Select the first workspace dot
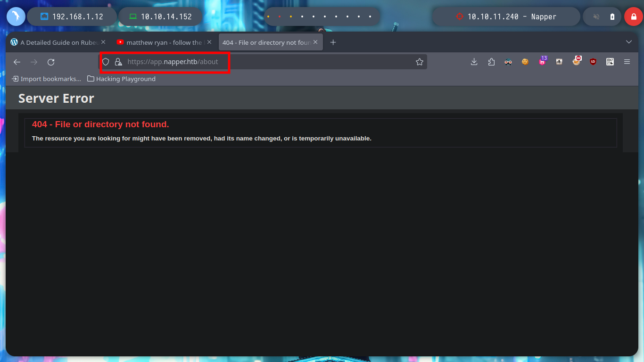This screenshot has height=362, width=644. [x=268, y=16]
